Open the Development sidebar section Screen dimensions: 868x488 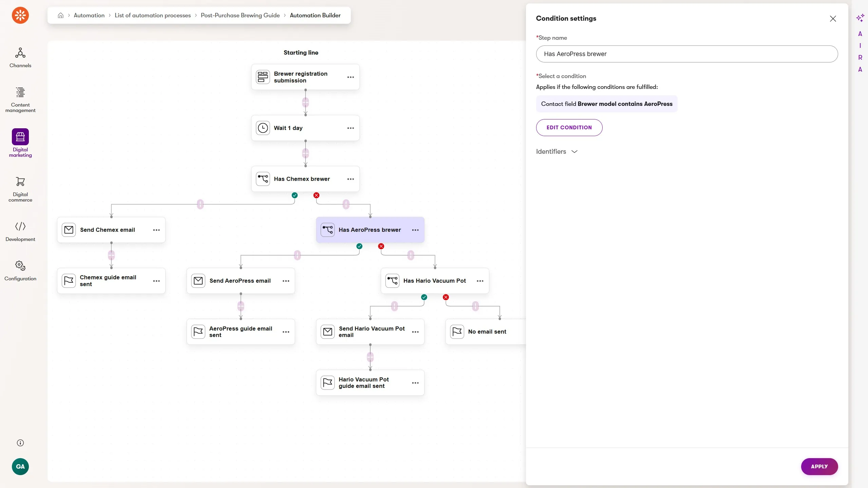pyautogui.click(x=20, y=231)
